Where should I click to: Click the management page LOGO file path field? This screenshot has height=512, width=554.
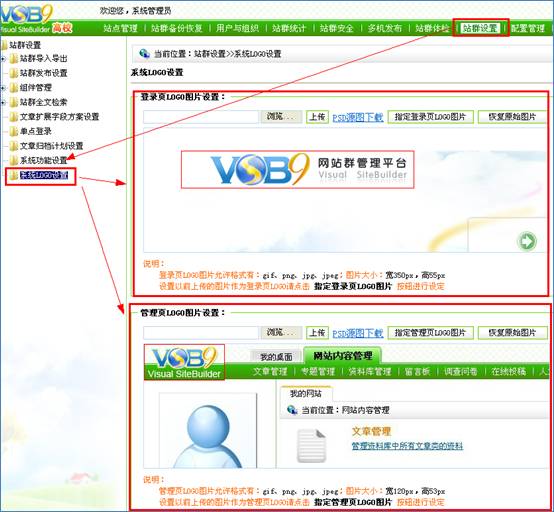pos(201,332)
